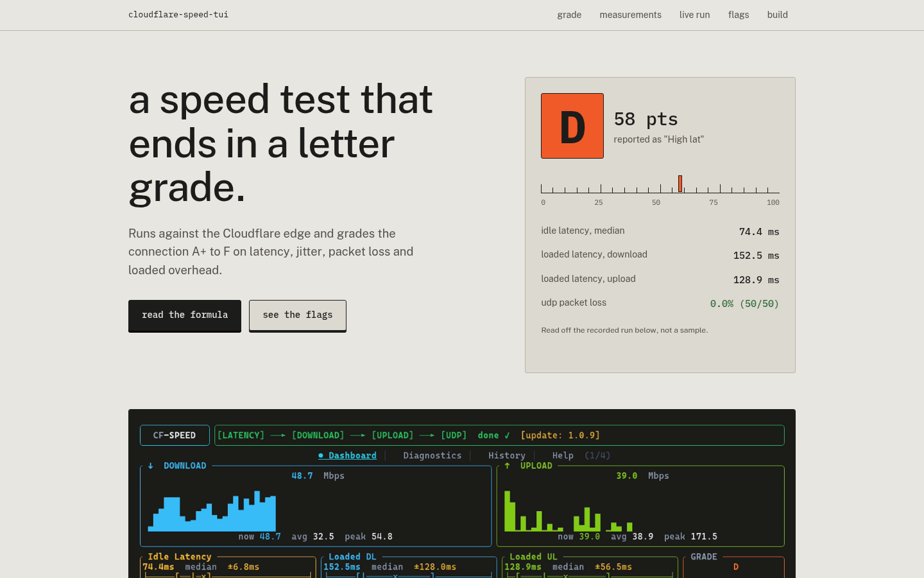
Task: Click the Loaded UL panel title
Action: point(533,557)
